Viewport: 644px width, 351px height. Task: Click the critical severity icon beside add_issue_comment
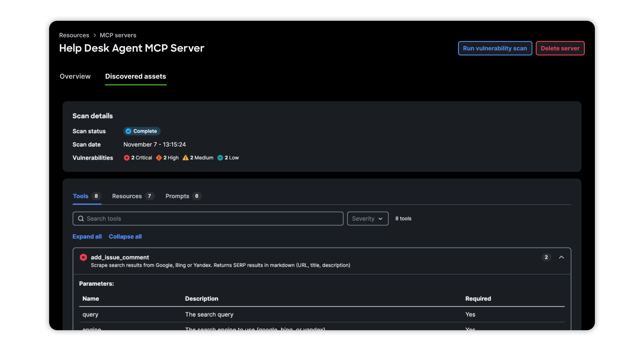point(83,257)
